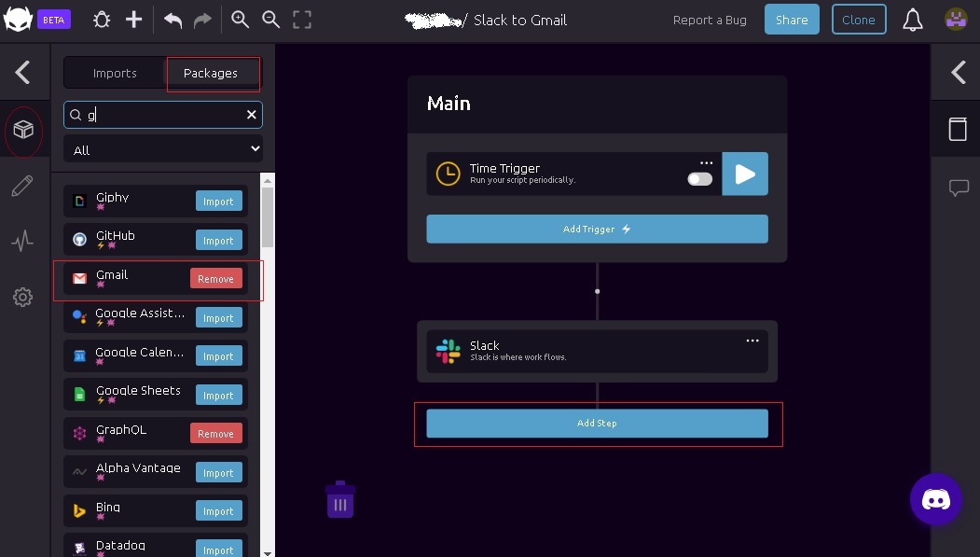Import the Datadog package
Viewport: 980px width, 557px height.
click(x=219, y=549)
